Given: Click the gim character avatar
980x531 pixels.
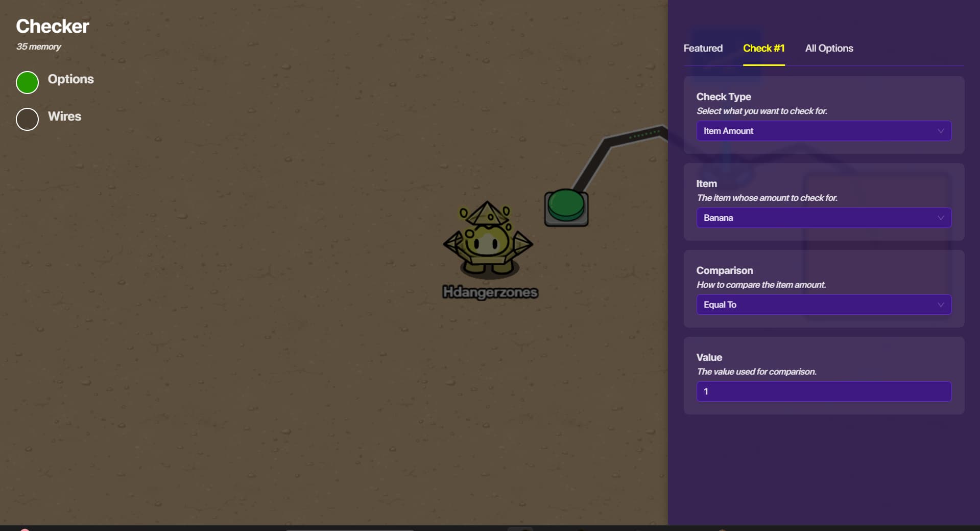Looking at the screenshot, I should click(488, 240).
